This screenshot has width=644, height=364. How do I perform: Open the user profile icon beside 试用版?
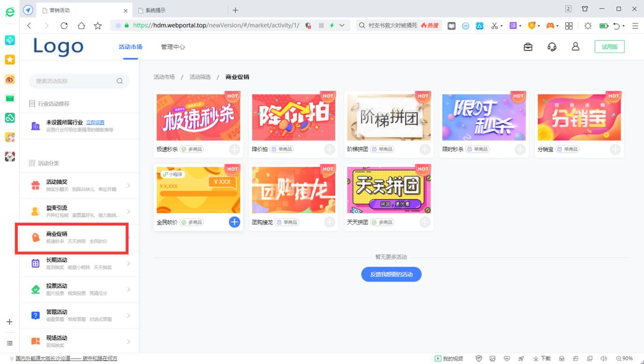pos(575,47)
